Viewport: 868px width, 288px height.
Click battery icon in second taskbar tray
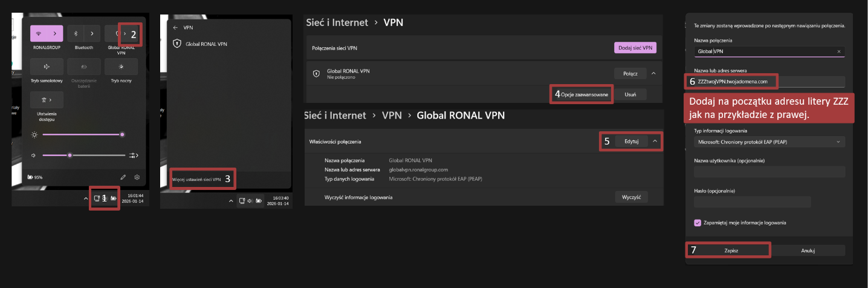[x=259, y=200]
